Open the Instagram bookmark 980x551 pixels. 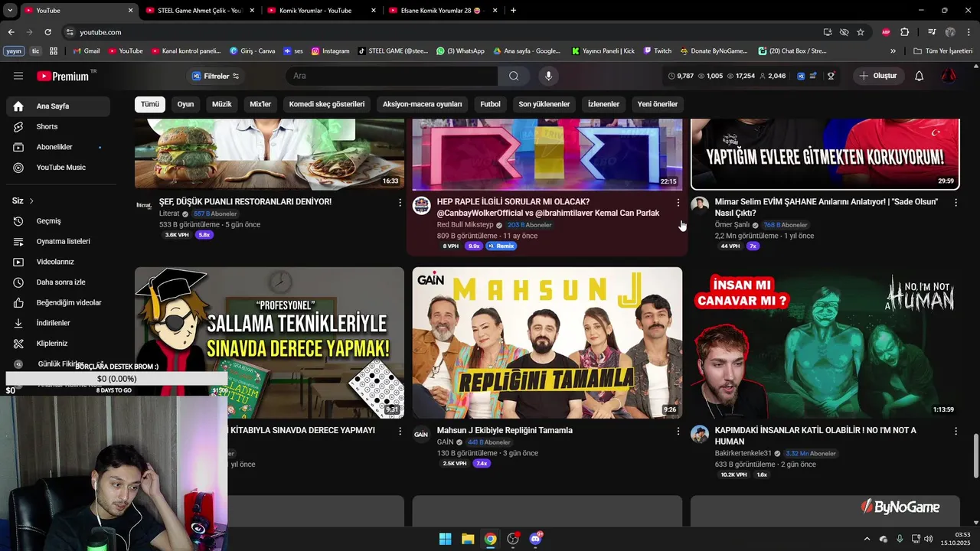click(330, 51)
